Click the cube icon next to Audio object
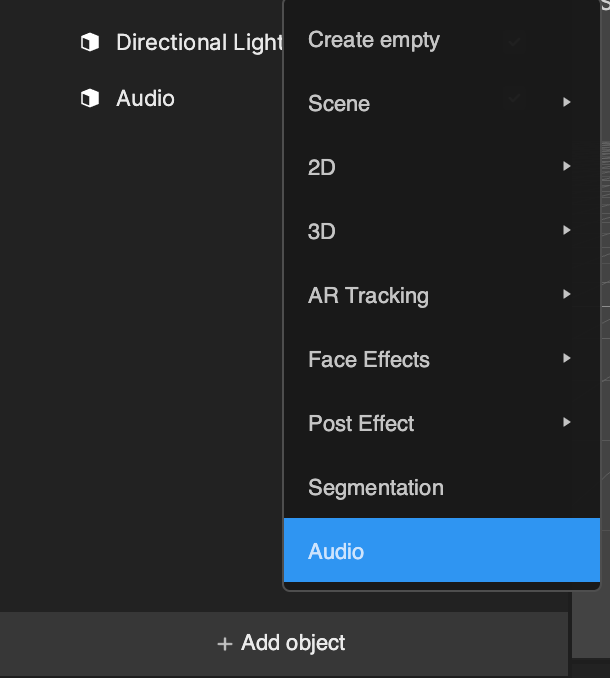The width and height of the screenshot is (610, 678). [x=90, y=98]
